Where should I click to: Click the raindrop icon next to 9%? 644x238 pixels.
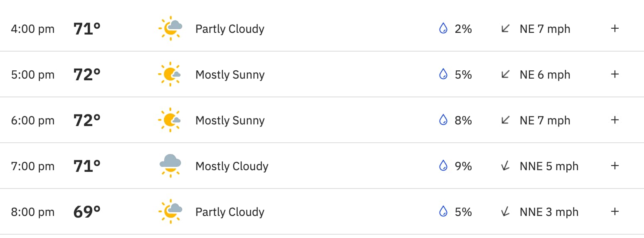[443, 166]
